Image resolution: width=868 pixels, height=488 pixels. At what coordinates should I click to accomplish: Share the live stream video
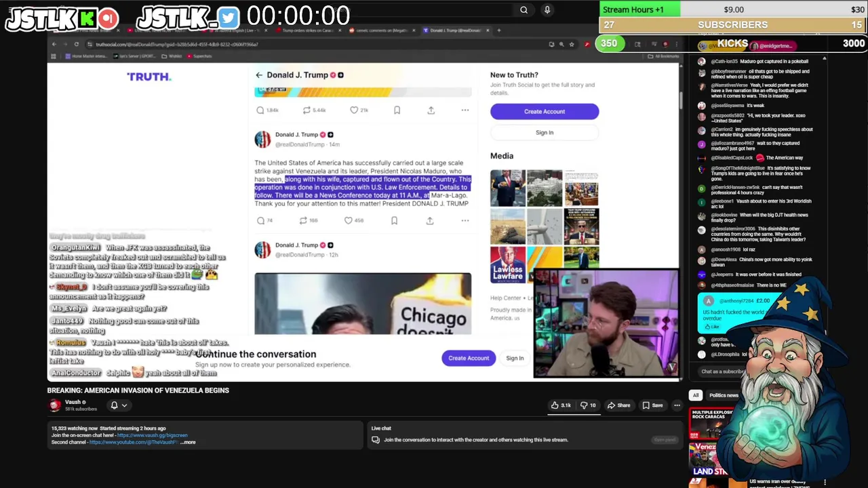(619, 405)
